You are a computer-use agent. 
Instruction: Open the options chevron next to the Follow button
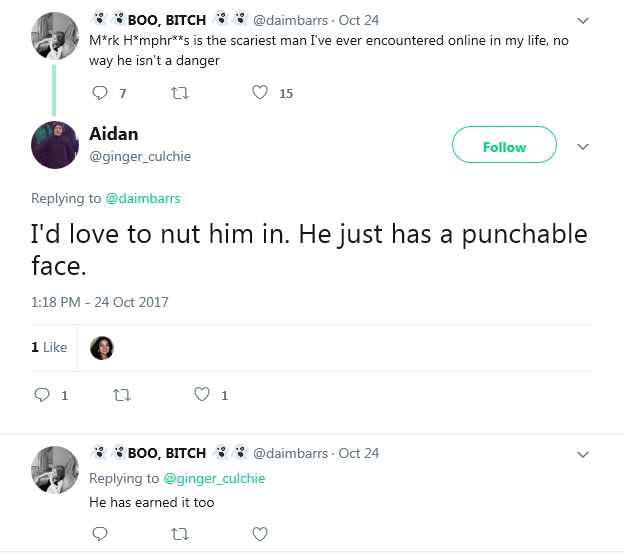coord(584,147)
